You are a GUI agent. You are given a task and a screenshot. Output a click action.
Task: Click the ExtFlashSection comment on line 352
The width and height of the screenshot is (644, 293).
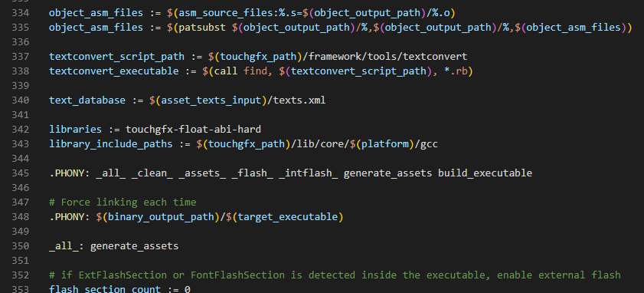pyautogui.click(x=335, y=275)
